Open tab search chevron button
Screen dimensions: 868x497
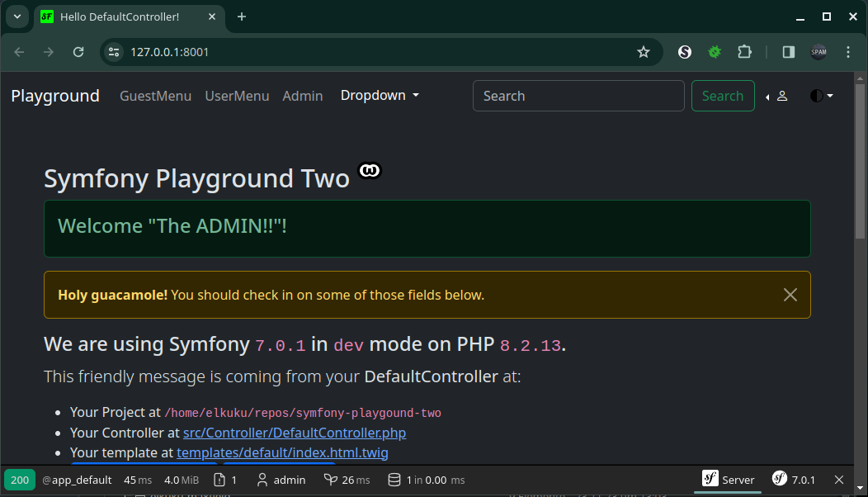pyautogui.click(x=17, y=17)
